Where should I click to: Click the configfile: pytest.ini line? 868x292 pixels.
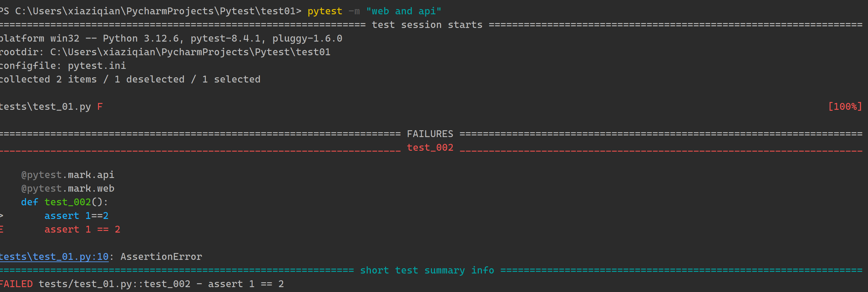63,65
